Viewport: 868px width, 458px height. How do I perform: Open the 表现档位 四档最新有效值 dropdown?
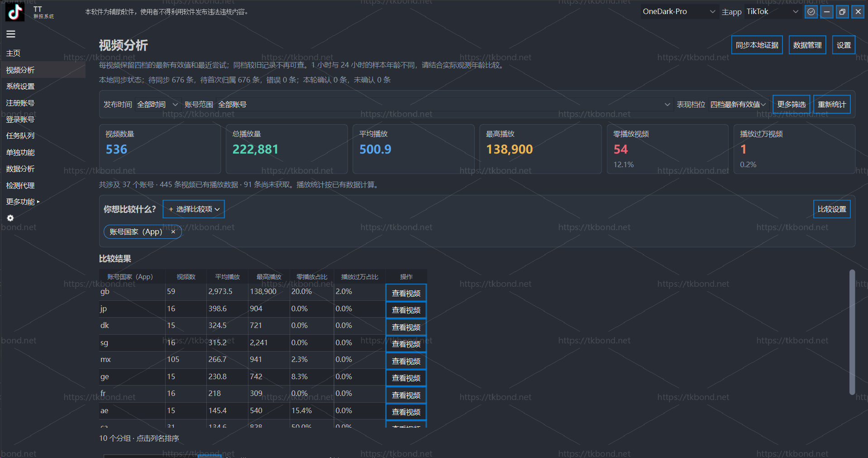pos(738,105)
